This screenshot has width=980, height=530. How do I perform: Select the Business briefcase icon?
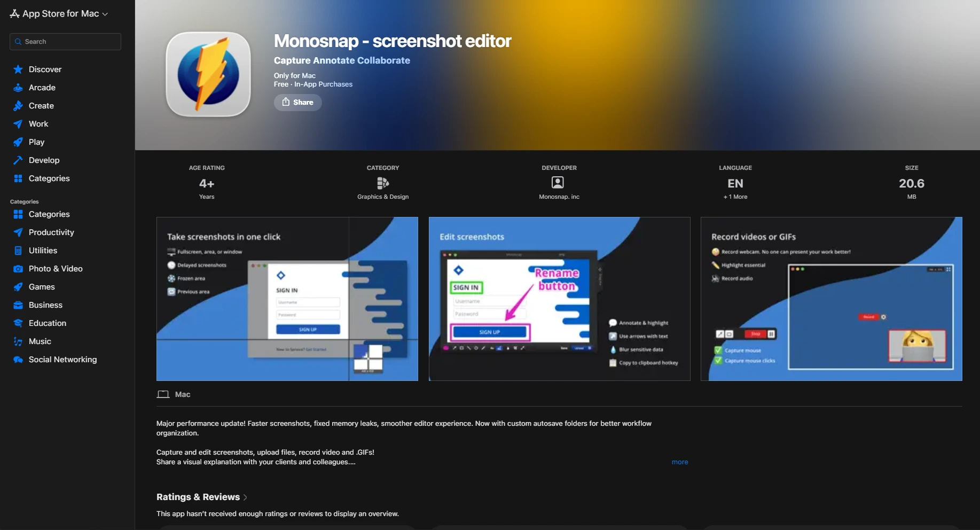(18, 305)
